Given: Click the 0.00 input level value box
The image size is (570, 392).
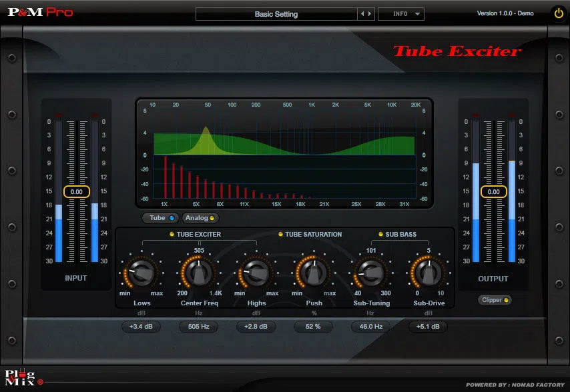Looking at the screenshot, I should (76, 191).
